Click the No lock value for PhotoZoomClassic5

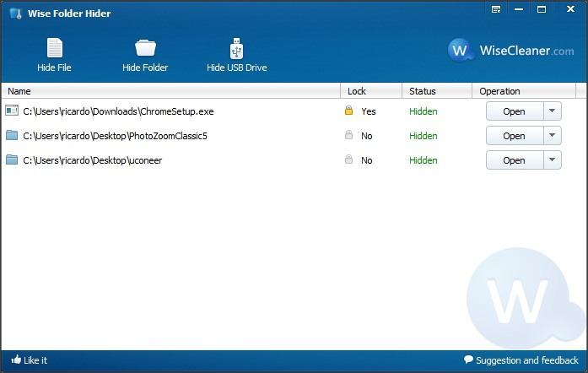(367, 136)
